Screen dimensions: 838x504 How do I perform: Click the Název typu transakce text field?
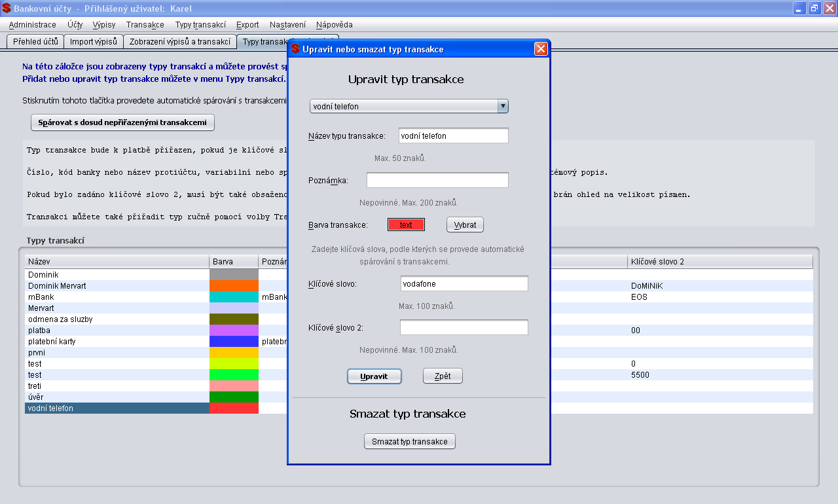click(453, 135)
